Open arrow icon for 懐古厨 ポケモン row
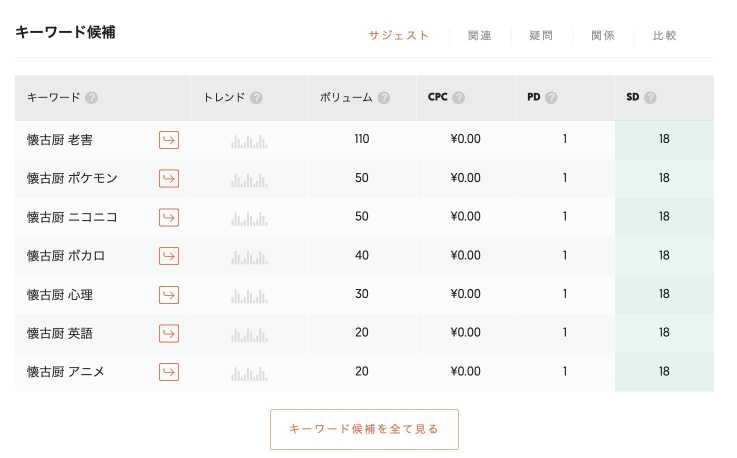This screenshot has width=737, height=458. pyautogui.click(x=169, y=179)
